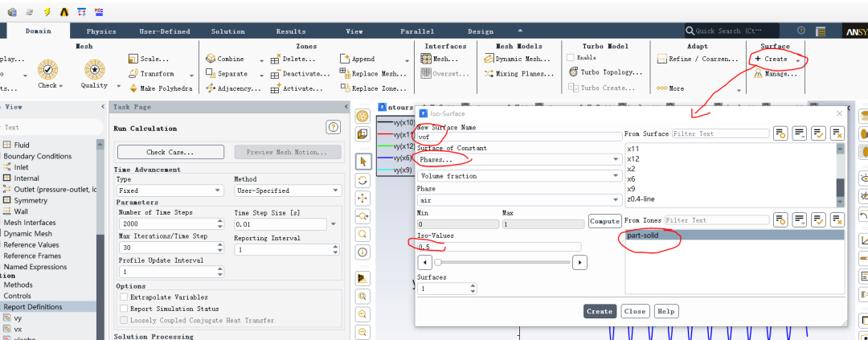Check Report Simulation Status option
This screenshot has width=868, height=340.
124,309
